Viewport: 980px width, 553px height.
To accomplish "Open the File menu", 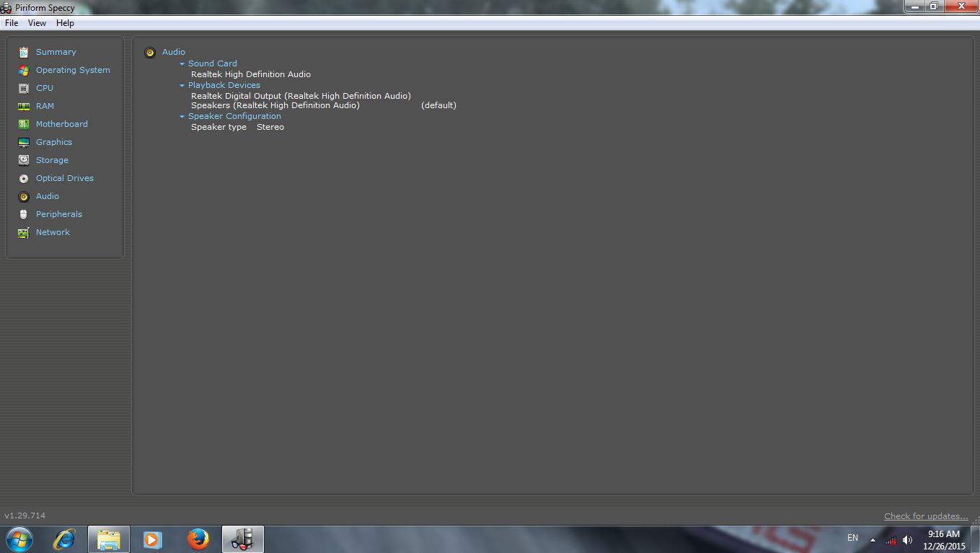I will pyautogui.click(x=12, y=23).
